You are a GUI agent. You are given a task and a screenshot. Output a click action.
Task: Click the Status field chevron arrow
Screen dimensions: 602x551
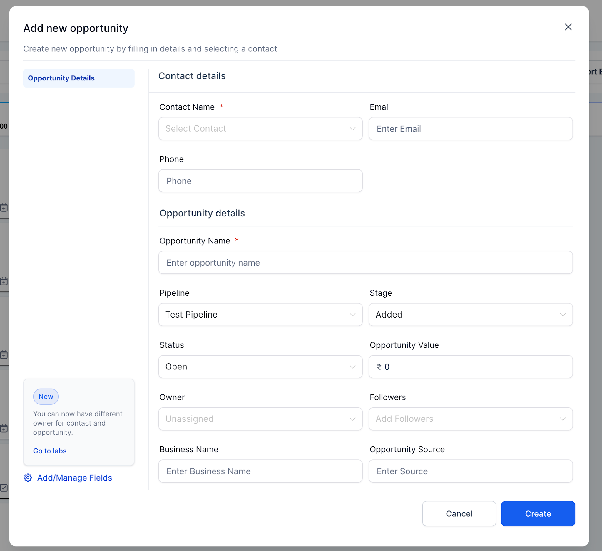[x=352, y=367]
